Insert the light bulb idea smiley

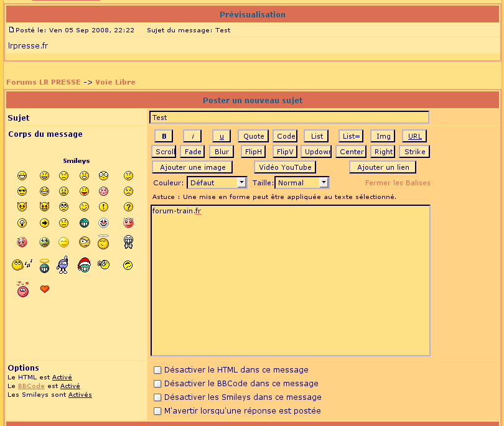[22, 223]
